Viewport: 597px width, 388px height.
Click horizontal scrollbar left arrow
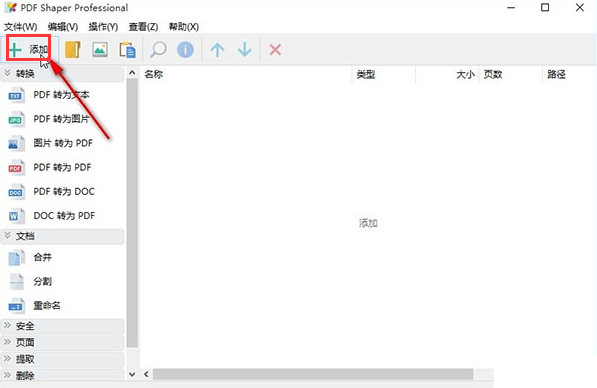click(147, 374)
